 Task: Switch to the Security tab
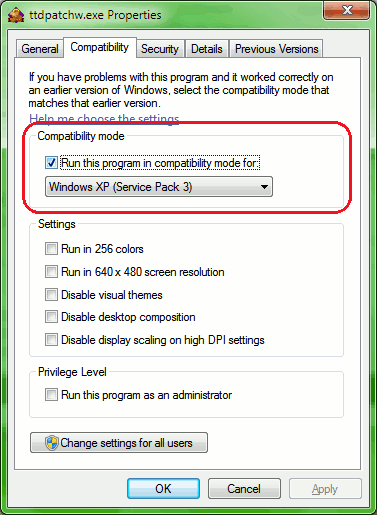coord(160,49)
